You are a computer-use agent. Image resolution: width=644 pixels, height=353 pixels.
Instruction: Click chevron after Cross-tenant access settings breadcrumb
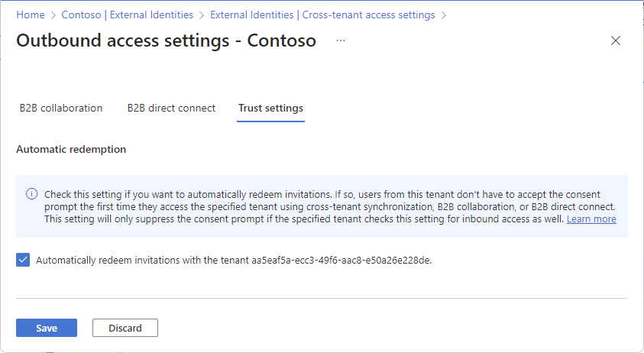tap(444, 15)
